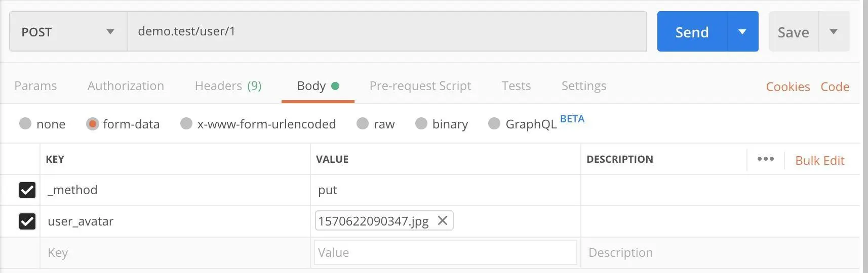The width and height of the screenshot is (868, 273).
Task: Go to the Pre-request Script tab
Action: 420,86
